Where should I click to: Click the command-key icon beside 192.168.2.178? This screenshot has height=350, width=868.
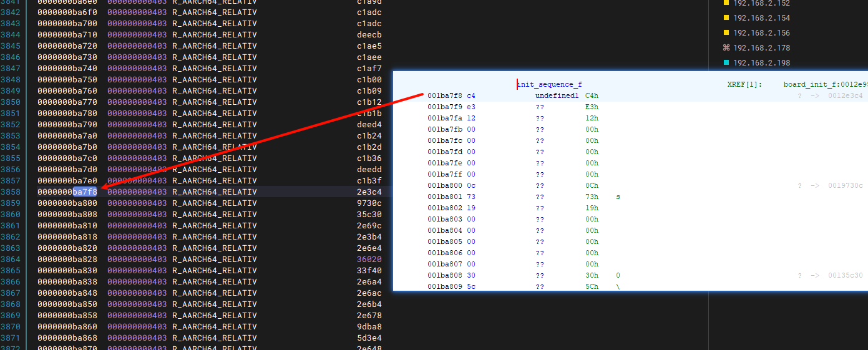tap(726, 48)
